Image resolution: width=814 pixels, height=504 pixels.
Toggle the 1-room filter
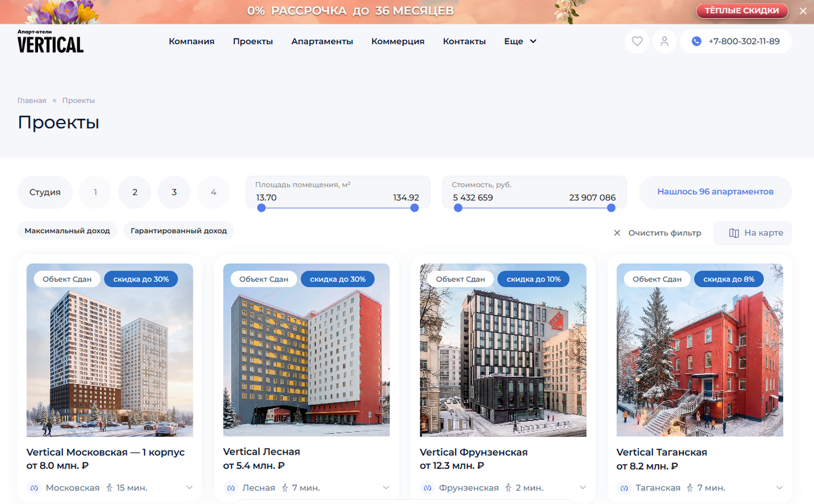95,192
